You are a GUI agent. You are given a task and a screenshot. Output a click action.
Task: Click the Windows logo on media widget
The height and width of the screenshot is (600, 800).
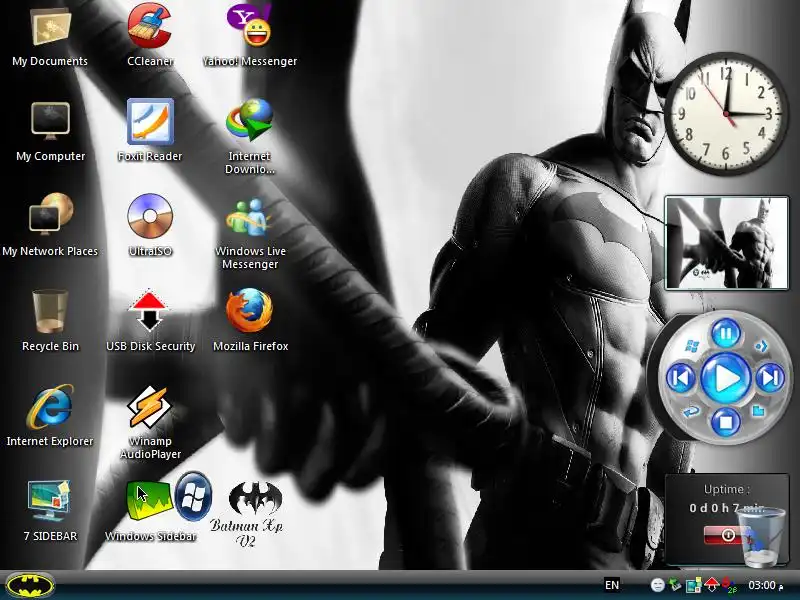coord(692,346)
